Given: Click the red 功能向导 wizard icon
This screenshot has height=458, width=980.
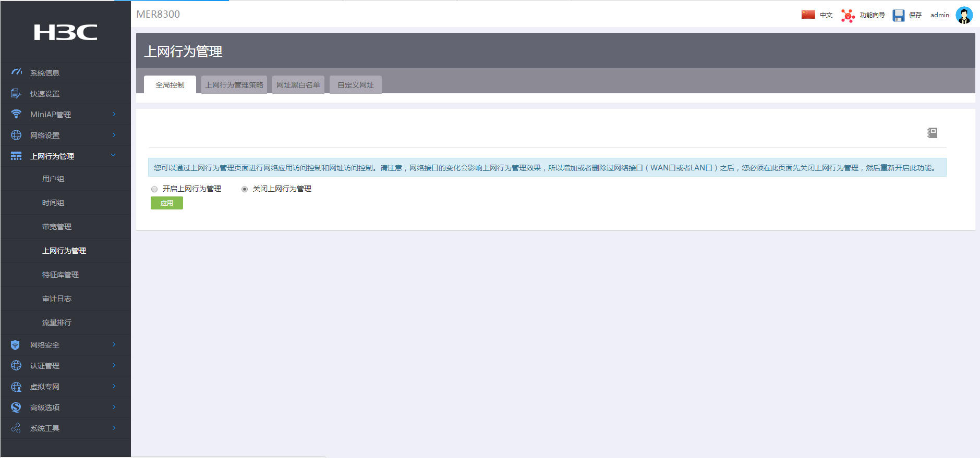Looking at the screenshot, I should click(x=848, y=16).
